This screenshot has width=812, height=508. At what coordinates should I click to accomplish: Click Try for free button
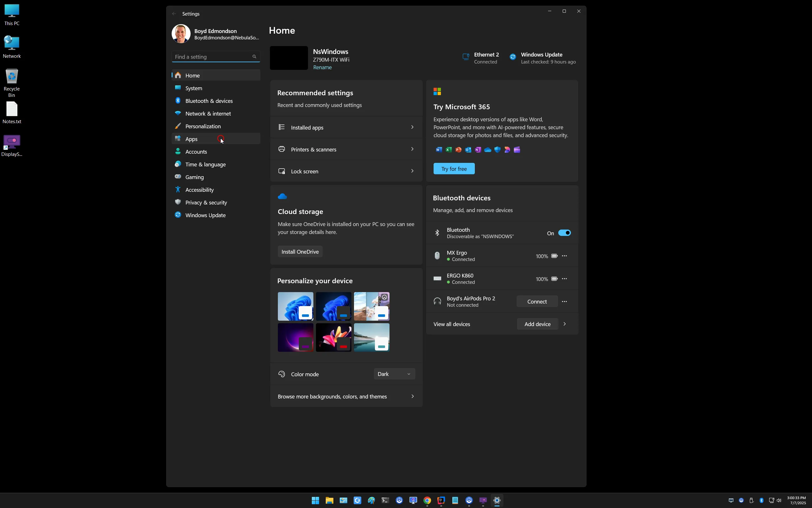coord(454,169)
